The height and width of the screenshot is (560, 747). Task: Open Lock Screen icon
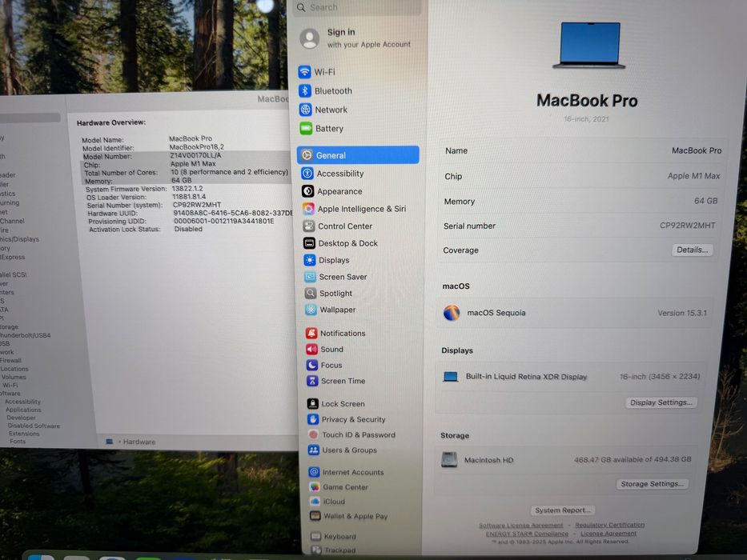313,404
